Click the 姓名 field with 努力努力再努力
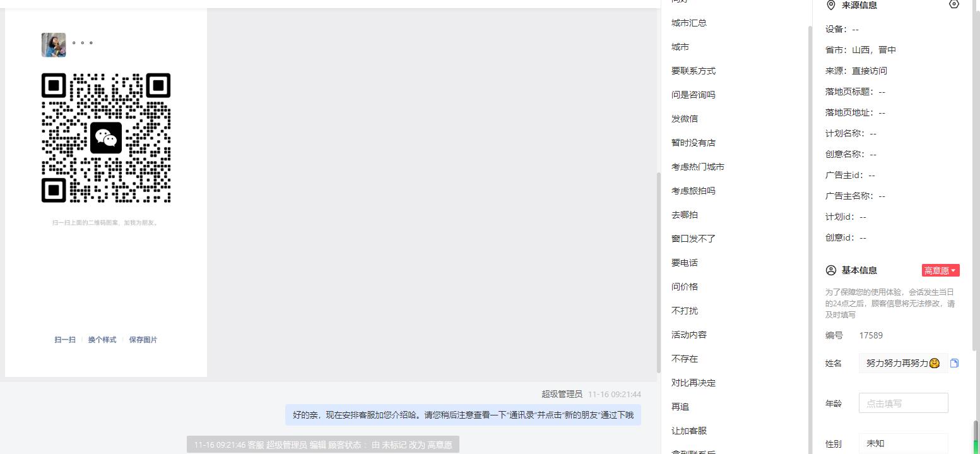 tap(903, 363)
